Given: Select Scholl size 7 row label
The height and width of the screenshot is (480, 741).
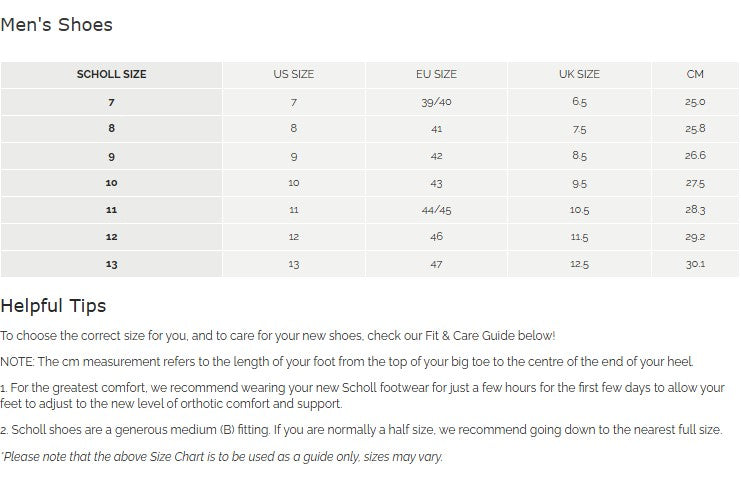Looking at the screenshot, I should pos(111,102).
